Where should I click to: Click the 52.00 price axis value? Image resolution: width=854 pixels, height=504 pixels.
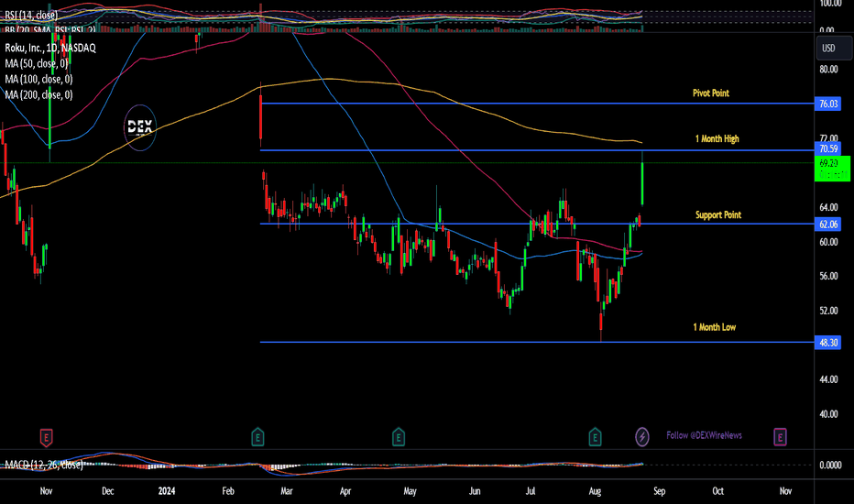pos(828,311)
